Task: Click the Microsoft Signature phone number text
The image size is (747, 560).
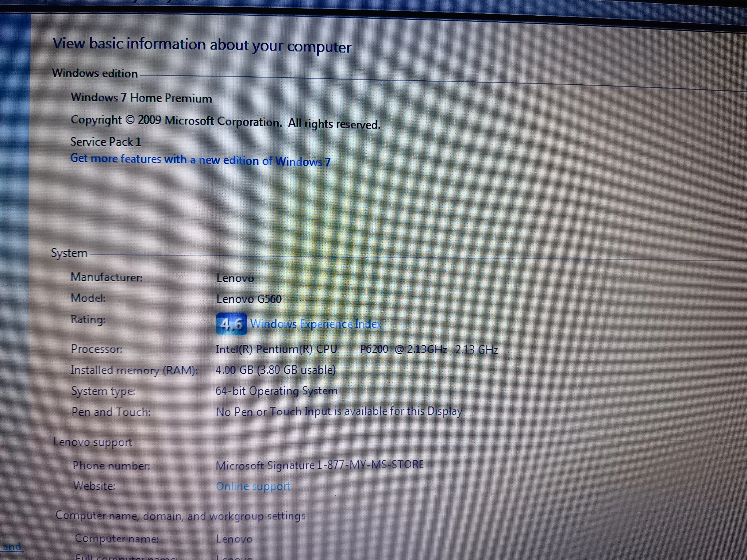Action: pos(319,465)
